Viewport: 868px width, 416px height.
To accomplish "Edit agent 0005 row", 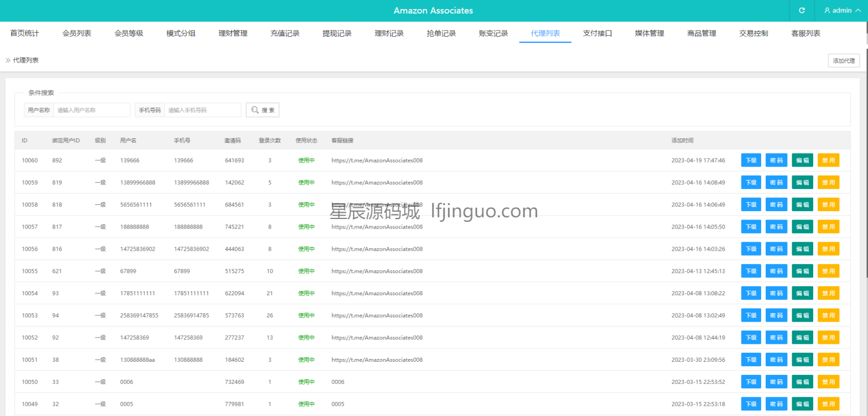I will (802, 404).
